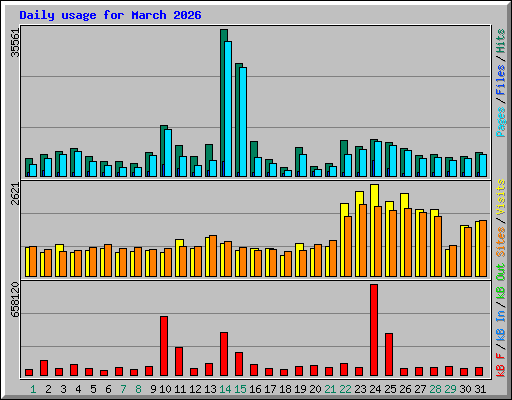512x400 pixels.
Task: Select the green day 8 x-axis label
Action: 138,389
